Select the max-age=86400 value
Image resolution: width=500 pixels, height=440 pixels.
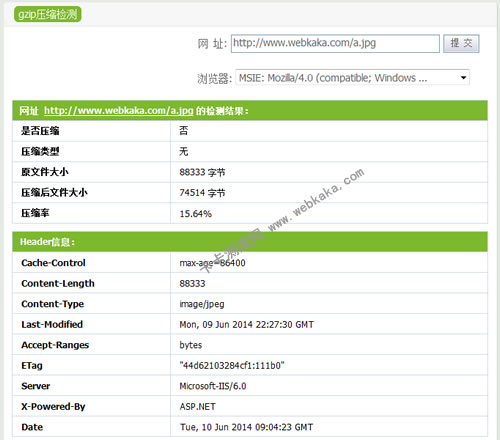coord(212,263)
